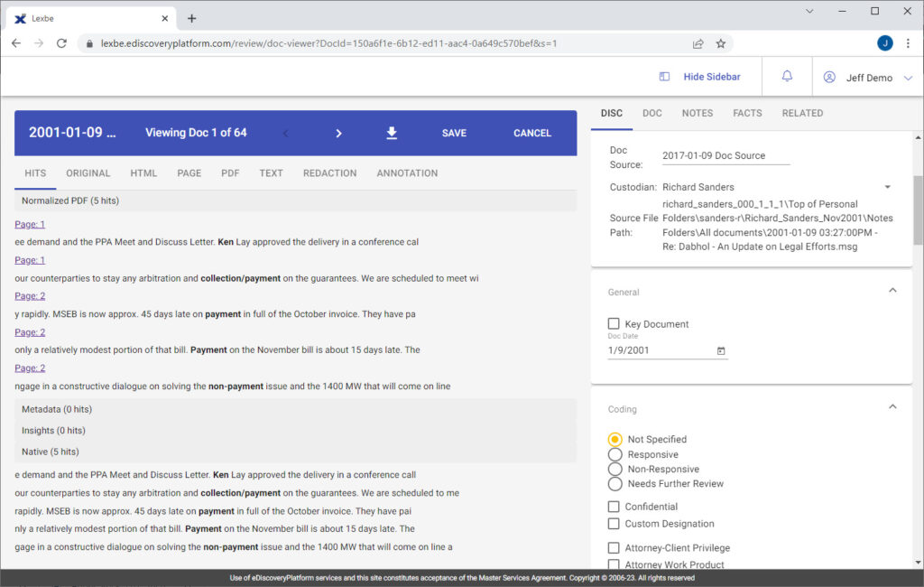This screenshot has width=924, height=587.
Task: Collapse the General section
Action: point(892,290)
